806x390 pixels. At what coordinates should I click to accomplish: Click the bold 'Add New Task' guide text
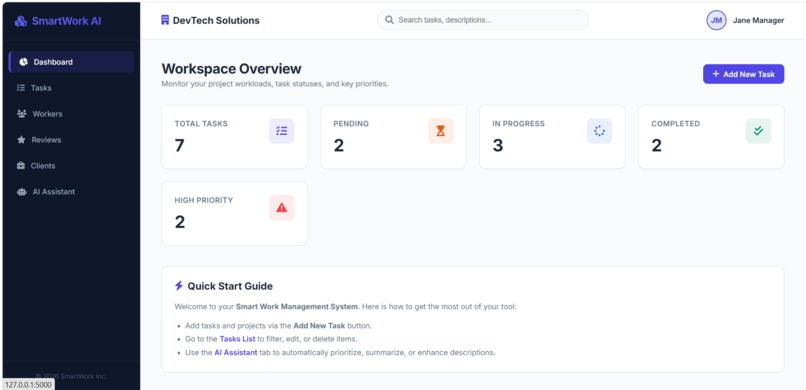click(x=319, y=326)
